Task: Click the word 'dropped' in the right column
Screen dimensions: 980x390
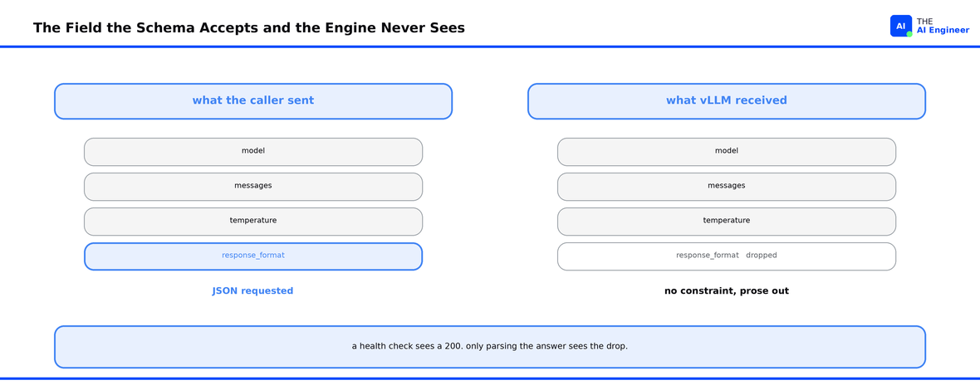Action: click(762, 256)
